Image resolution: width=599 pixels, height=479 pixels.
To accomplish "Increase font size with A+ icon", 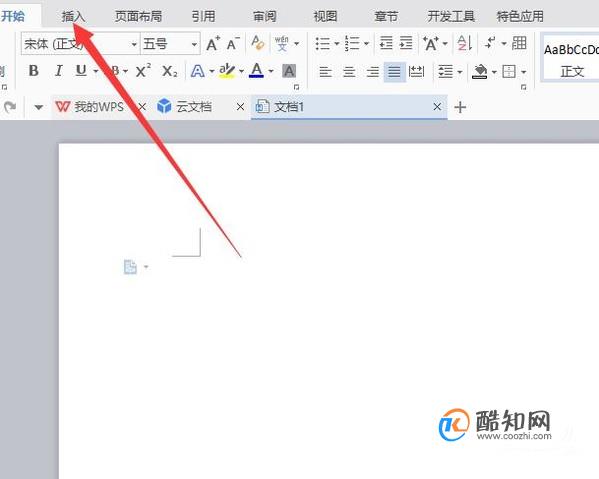I will (x=213, y=44).
